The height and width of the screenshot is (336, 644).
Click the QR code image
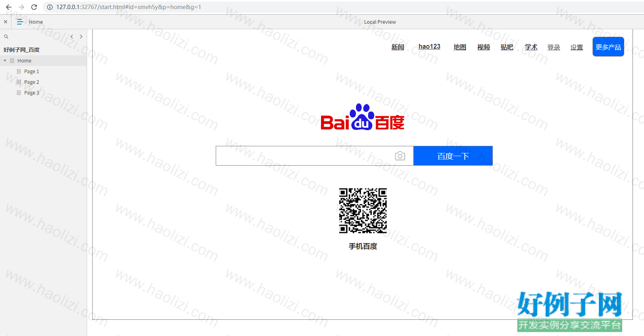point(363,211)
